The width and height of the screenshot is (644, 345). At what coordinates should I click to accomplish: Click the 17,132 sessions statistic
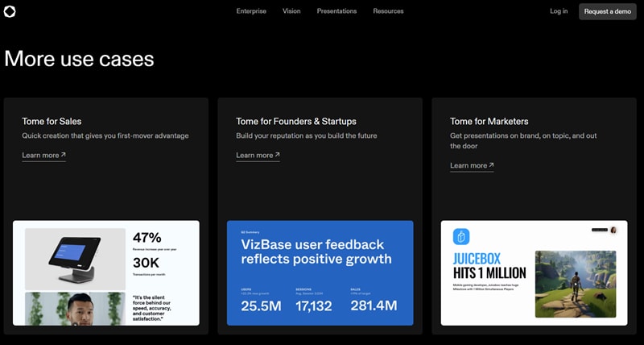pos(314,306)
